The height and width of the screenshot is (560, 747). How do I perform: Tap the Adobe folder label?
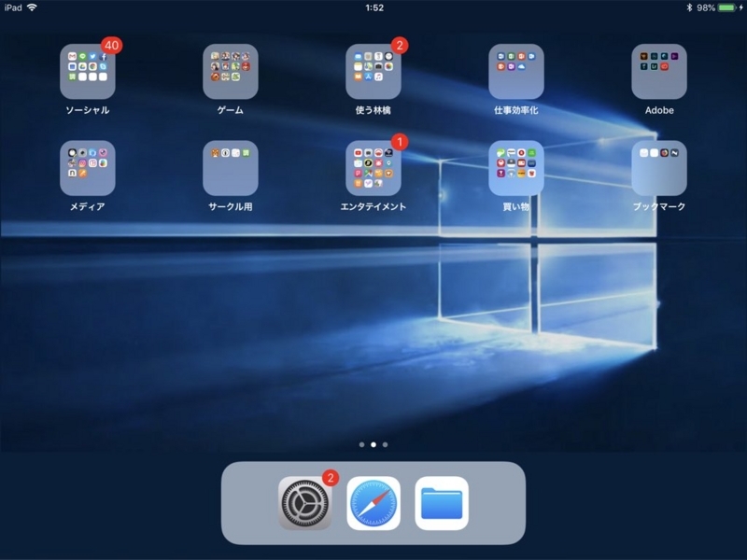[x=659, y=110]
